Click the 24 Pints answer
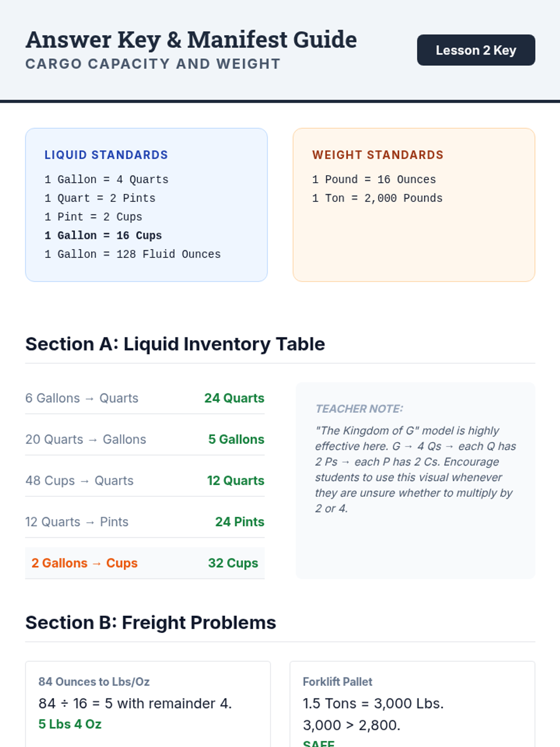 point(239,521)
